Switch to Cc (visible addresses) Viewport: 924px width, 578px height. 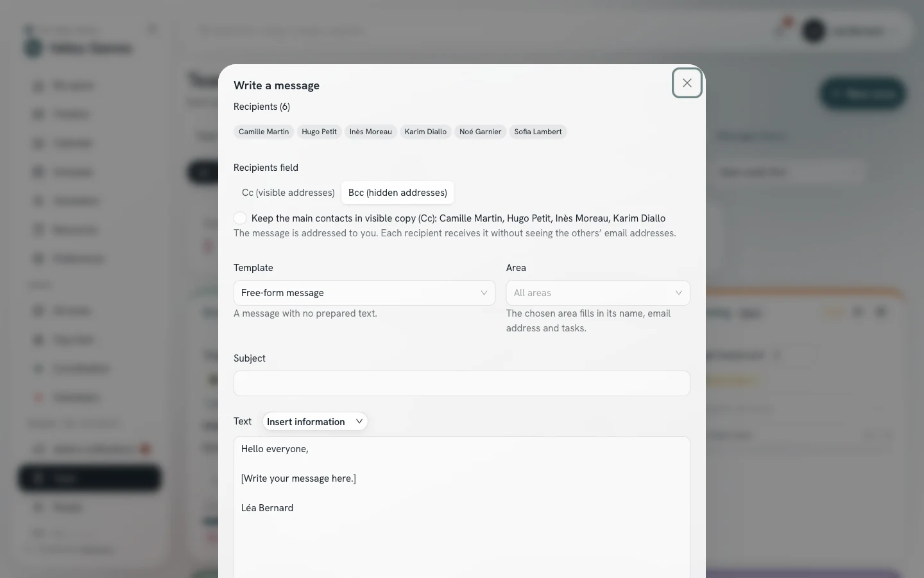click(x=288, y=193)
